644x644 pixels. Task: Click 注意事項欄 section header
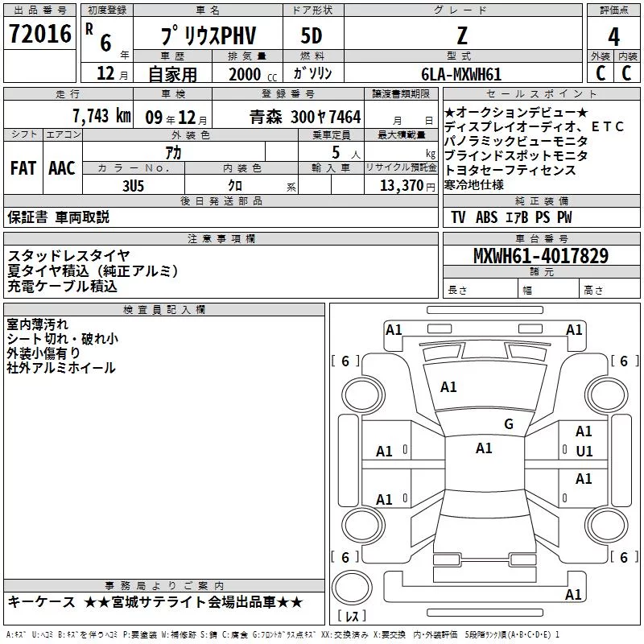(221, 238)
